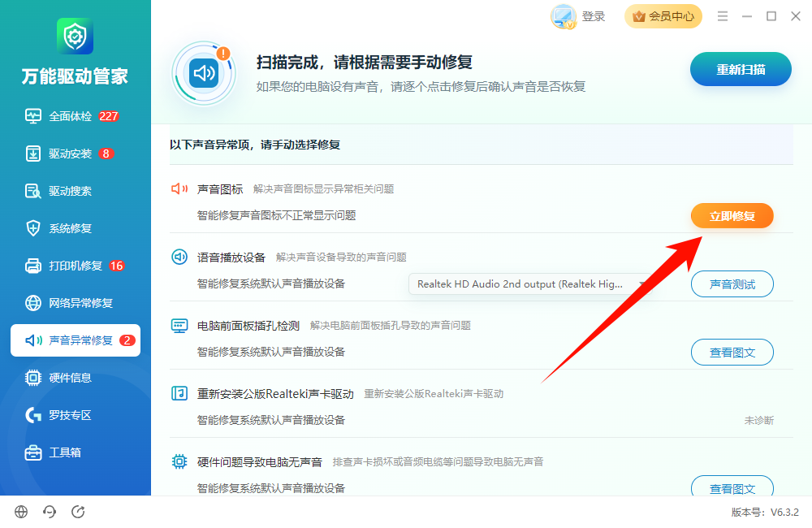
Task: Click the 重新安装公版Realtek声卡驱动 title
Action: coord(275,394)
